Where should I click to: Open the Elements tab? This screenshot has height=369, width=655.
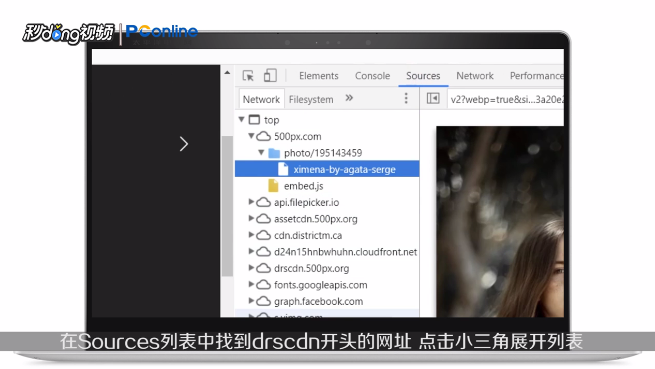click(319, 76)
